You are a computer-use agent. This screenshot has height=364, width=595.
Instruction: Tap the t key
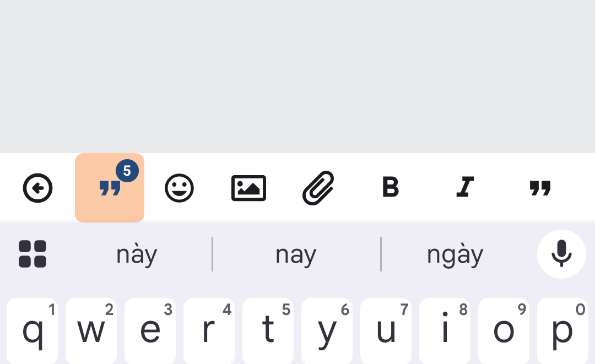(268, 331)
